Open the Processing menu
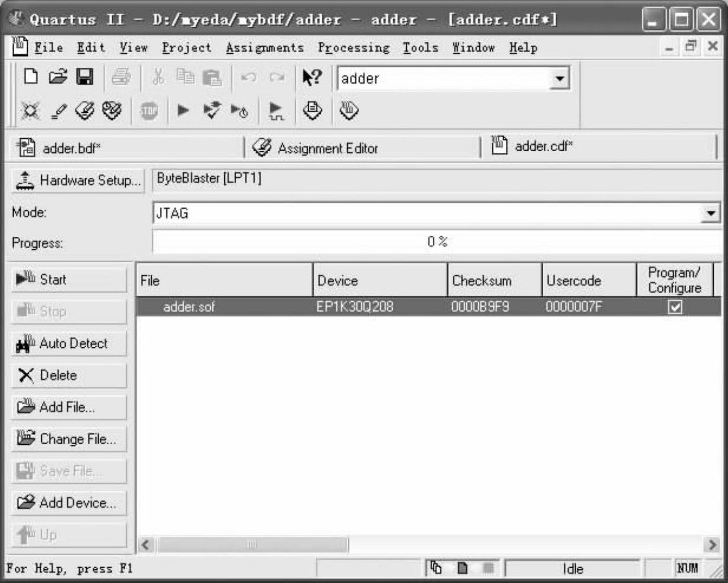The height and width of the screenshot is (583, 728). click(354, 48)
